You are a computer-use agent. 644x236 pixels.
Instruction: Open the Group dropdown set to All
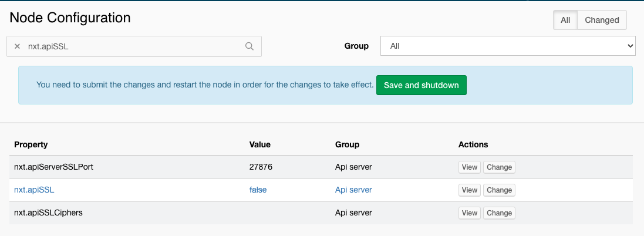508,46
